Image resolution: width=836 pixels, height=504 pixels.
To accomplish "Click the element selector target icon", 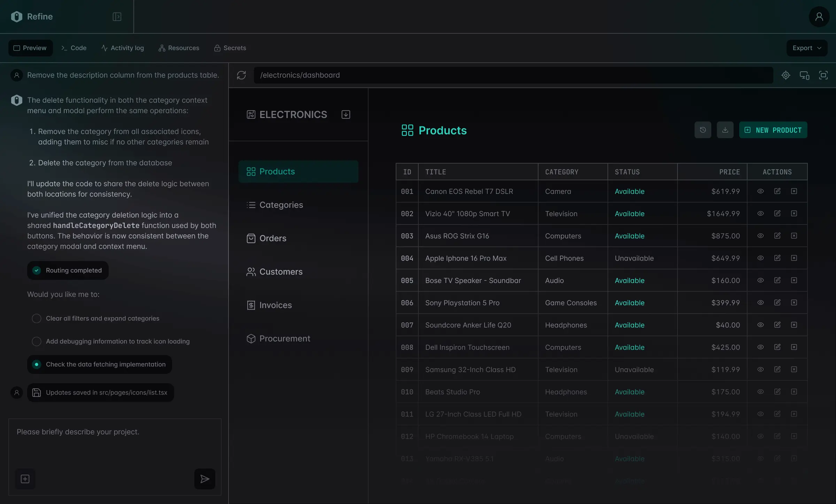I will 785,75.
